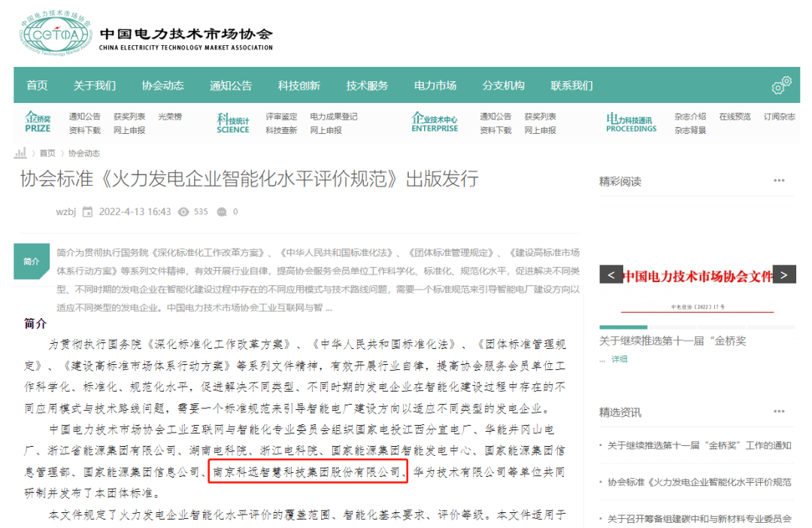This screenshot has height=528, width=812.
Task: Click the bar chart breadcrumb icon
Action: click(x=21, y=153)
